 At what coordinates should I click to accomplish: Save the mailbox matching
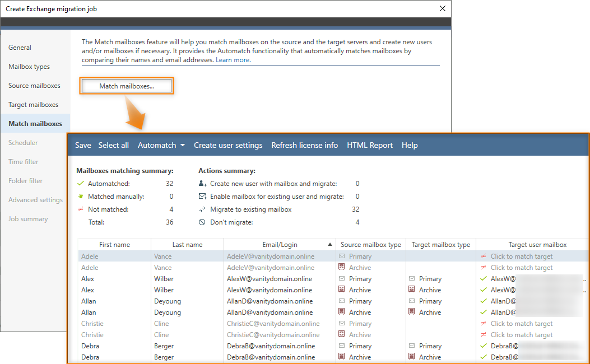coord(83,145)
